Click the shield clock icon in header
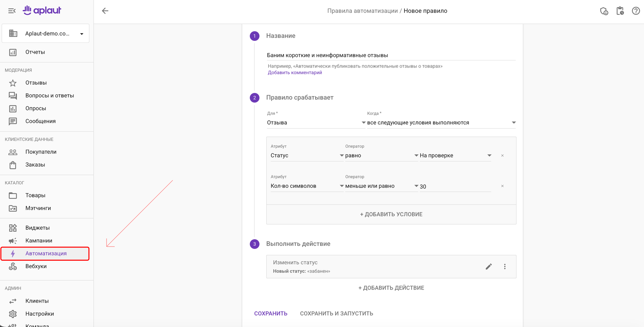The height and width of the screenshot is (327, 644). pos(604,11)
